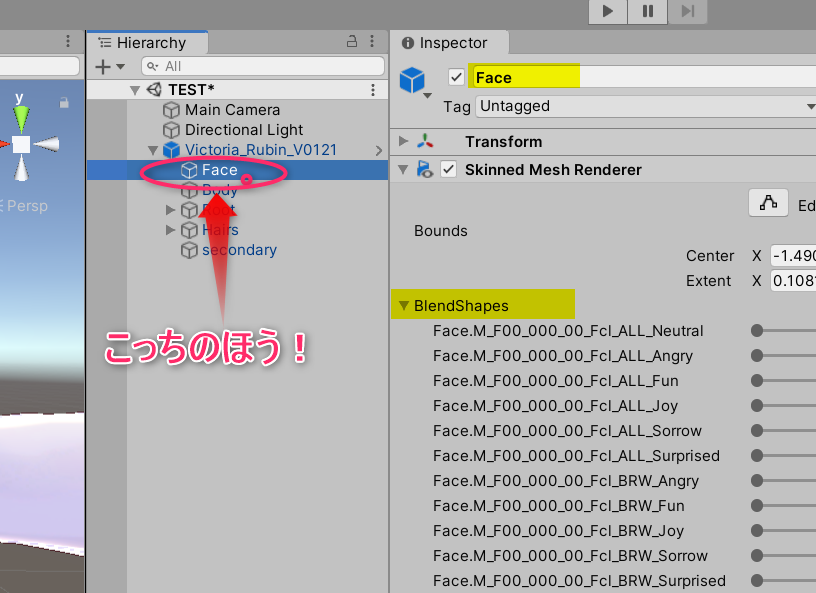This screenshot has height=593, width=816.
Task: Start Play mode with the Play button
Action: (x=607, y=11)
